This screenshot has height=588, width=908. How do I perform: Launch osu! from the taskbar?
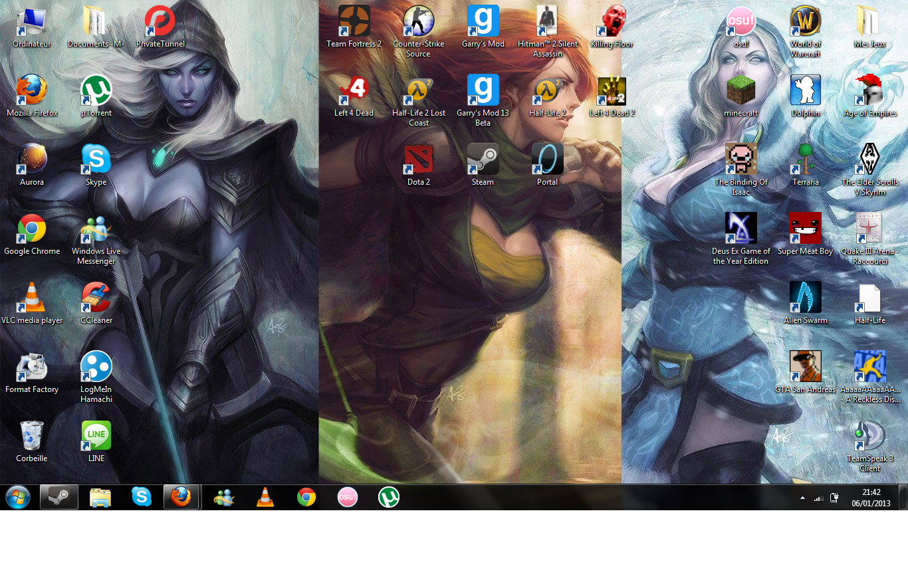(347, 497)
